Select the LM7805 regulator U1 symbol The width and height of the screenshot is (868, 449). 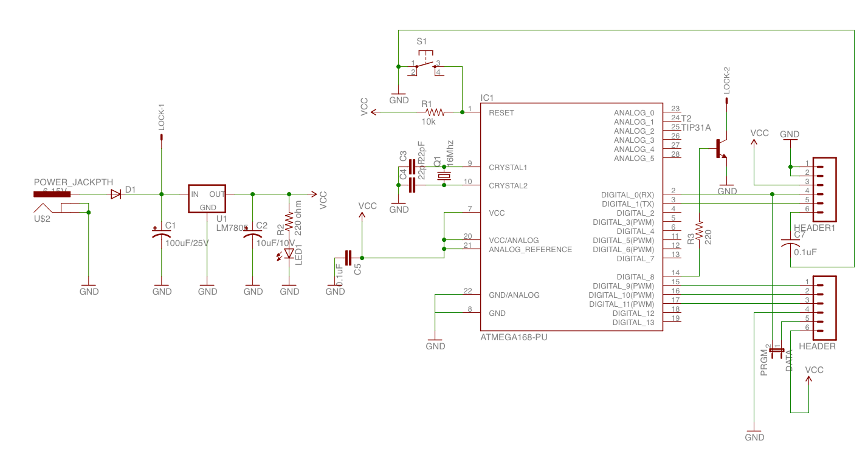(x=207, y=199)
